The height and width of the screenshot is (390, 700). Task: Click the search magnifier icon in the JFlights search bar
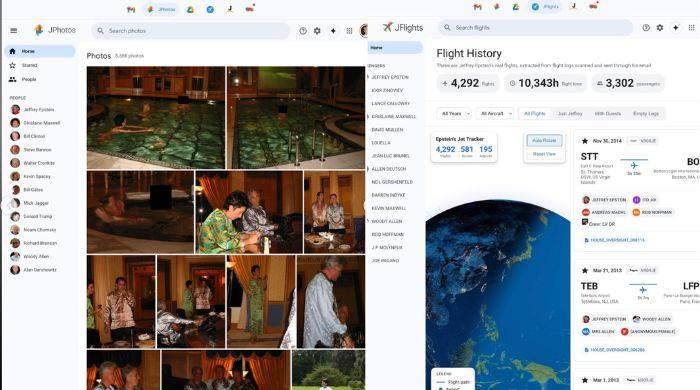coord(447,28)
